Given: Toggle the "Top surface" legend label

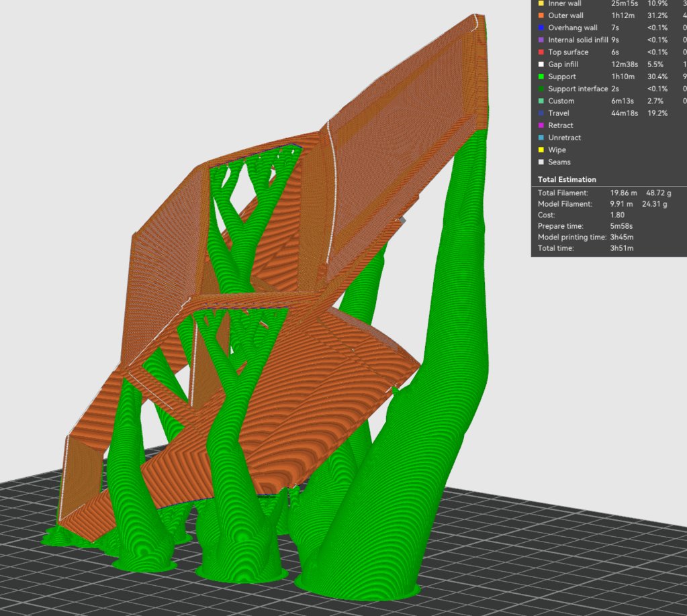Looking at the screenshot, I should 568,52.
